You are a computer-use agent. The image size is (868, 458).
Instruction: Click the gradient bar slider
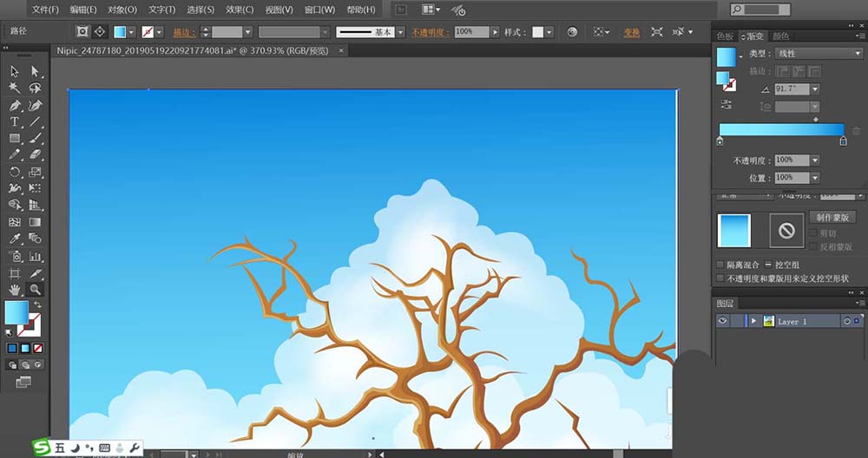782,129
